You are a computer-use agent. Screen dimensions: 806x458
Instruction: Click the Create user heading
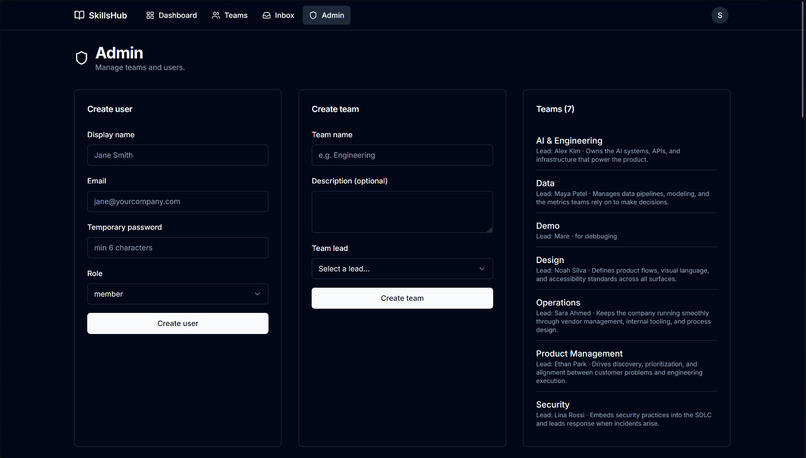click(109, 109)
